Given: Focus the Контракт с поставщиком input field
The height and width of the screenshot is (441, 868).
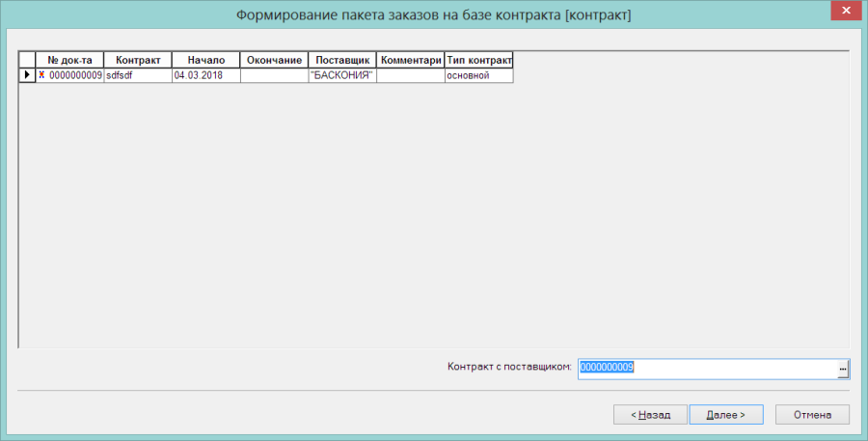Looking at the screenshot, I should [708, 369].
